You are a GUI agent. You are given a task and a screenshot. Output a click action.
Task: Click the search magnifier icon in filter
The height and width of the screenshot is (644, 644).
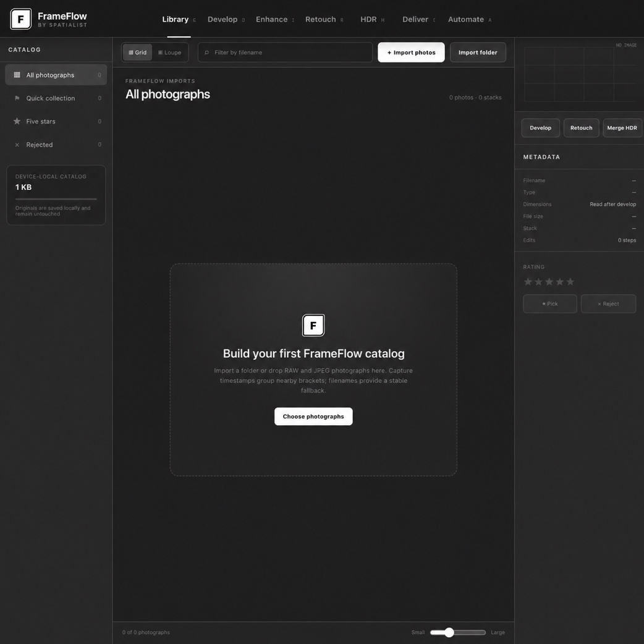pos(206,53)
